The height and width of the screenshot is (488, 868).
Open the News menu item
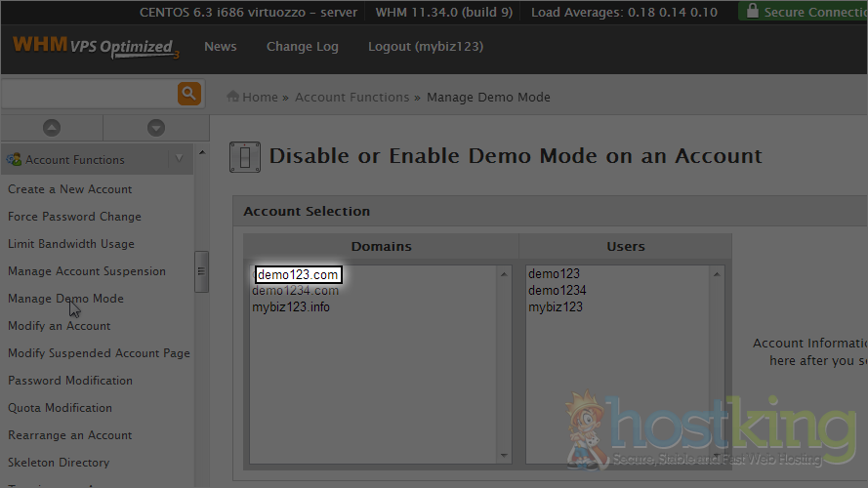pos(220,47)
